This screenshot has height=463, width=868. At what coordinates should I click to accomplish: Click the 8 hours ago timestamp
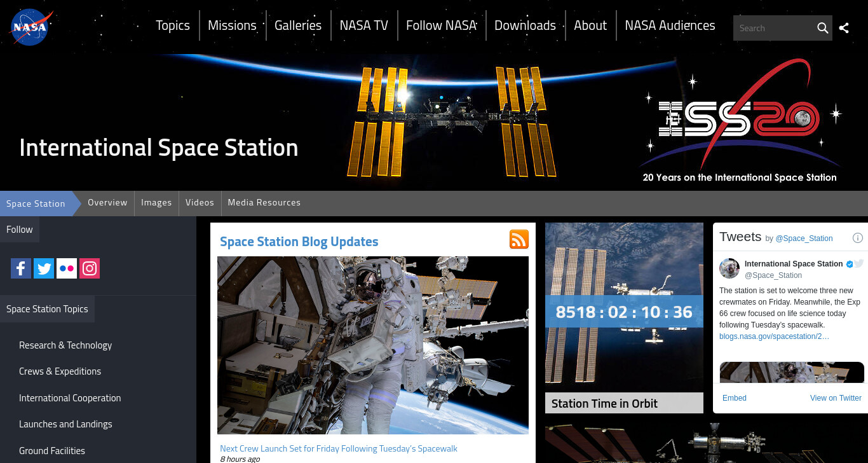click(x=240, y=459)
